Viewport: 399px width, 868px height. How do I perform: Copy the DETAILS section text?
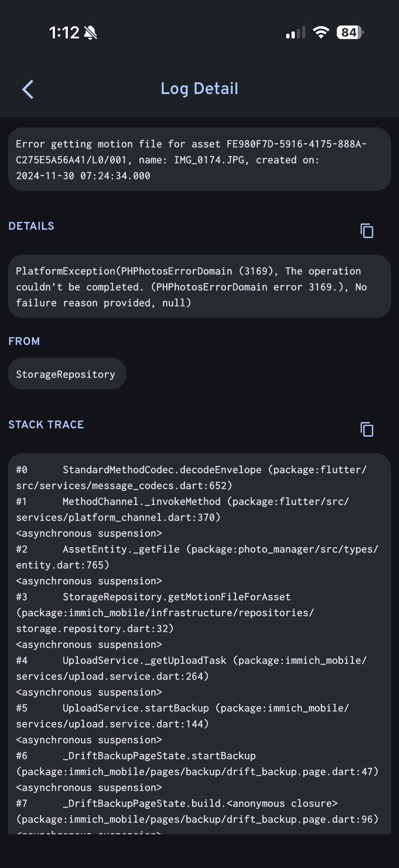pyautogui.click(x=367, y=231)
